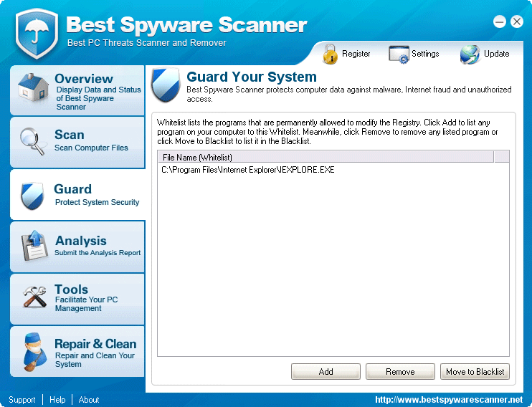
Task: Switch to Repair & Clean tab
Action: point(77,351)
